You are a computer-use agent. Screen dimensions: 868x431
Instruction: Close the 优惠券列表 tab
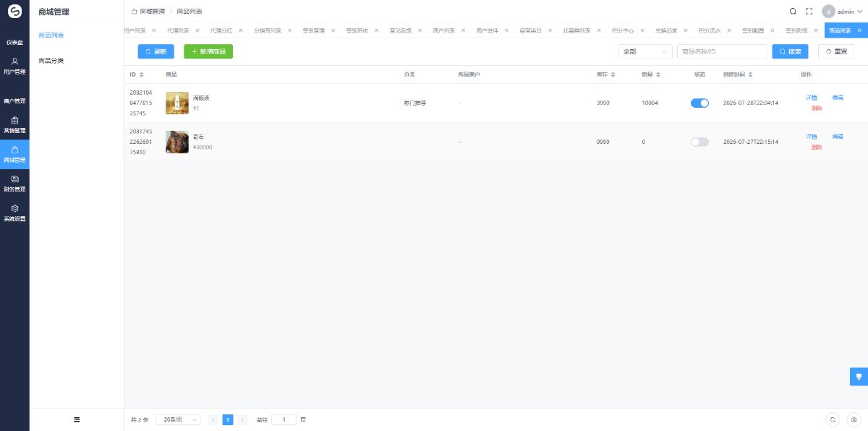[x=598, y=31]
